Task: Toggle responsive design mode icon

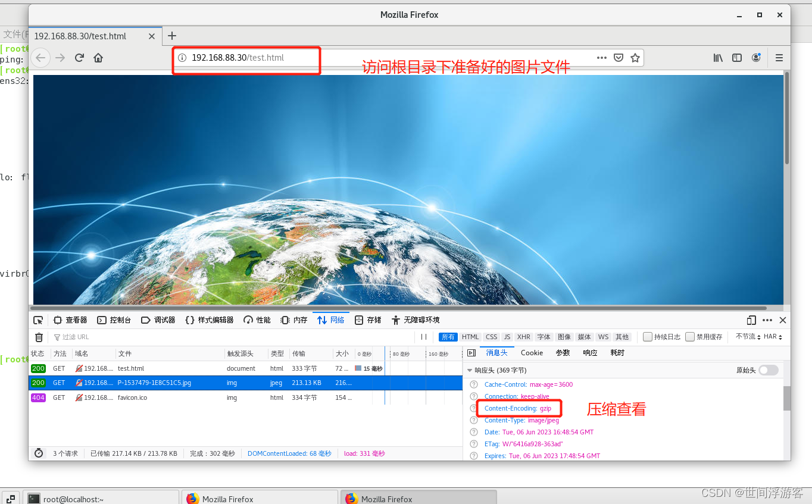Action: tap(751, 320)
